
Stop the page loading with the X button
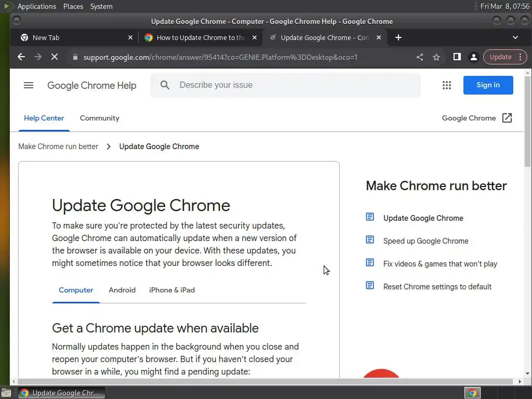[54, 57]
